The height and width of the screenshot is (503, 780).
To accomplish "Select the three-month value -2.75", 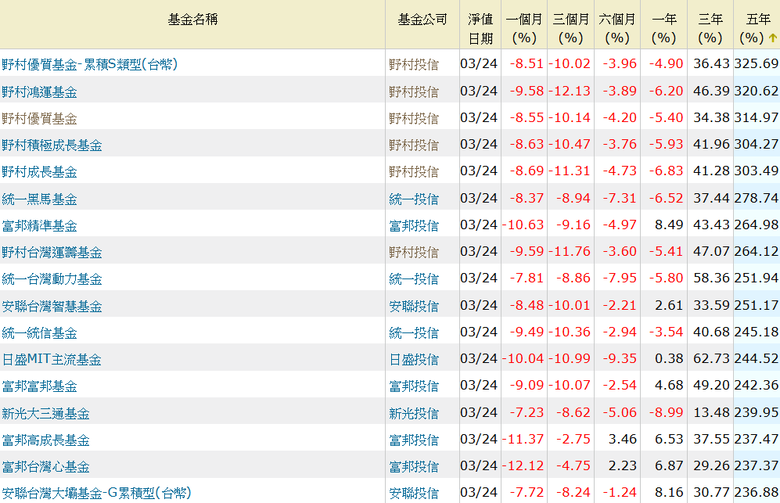I will tap(573, 439).
